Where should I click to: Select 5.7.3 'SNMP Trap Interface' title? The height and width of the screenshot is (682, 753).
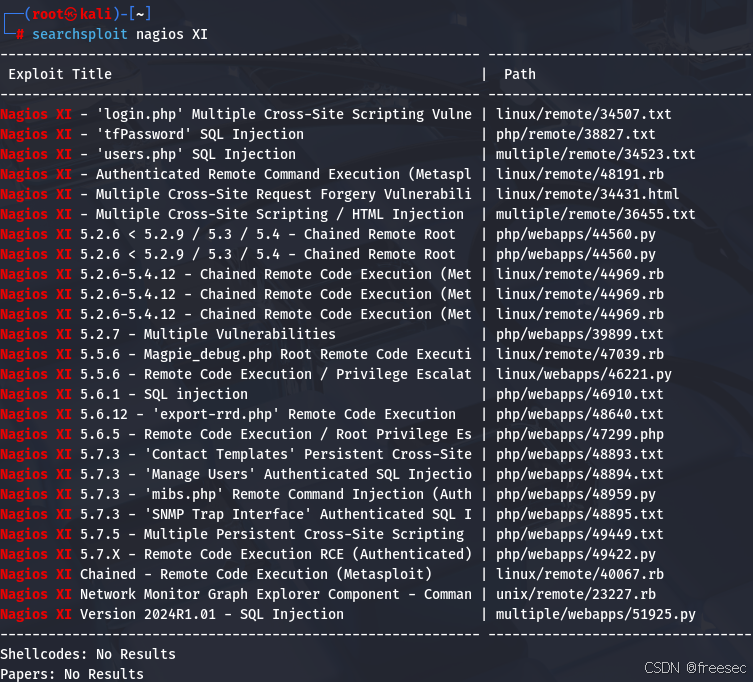click(x=236, y=514)
